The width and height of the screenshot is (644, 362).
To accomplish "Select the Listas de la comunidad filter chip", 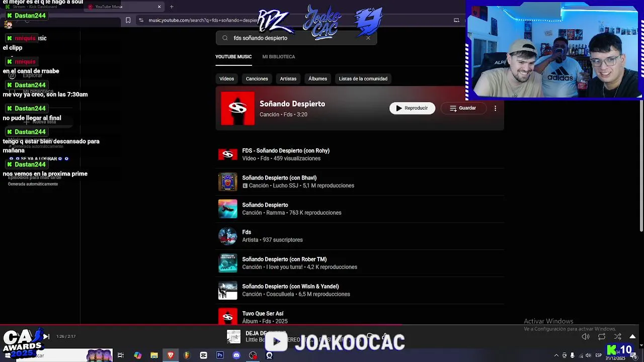I will click(363, 79).
